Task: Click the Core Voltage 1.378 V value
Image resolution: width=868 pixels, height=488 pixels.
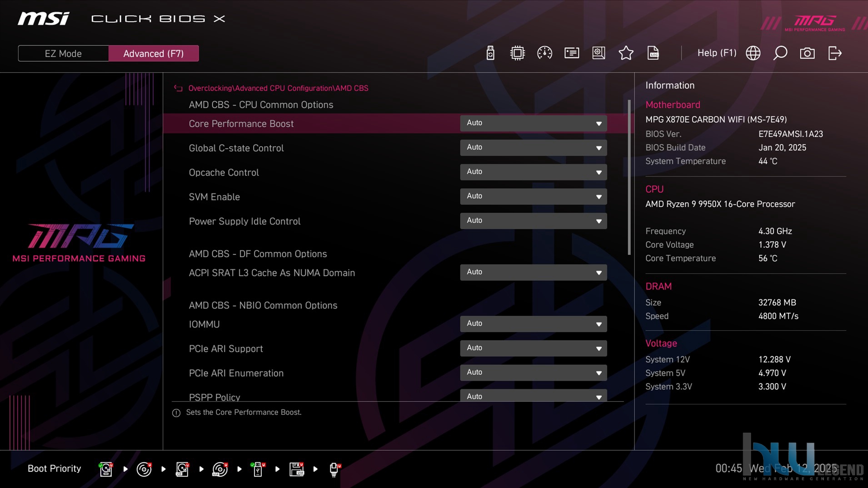Action: click(x=772, y=245)
